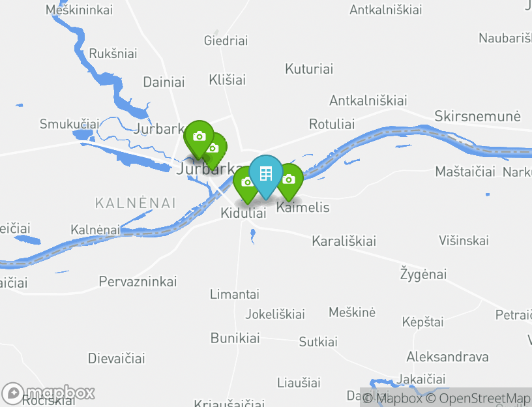Click the Aleksandrava village label
Screen dimensions: 532x407
447,357
